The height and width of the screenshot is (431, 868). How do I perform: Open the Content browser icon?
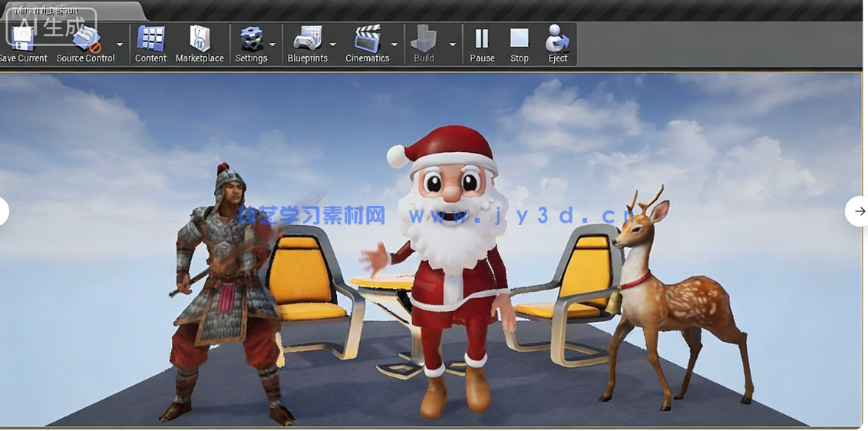pyautogui.click(x=150, y=43)
